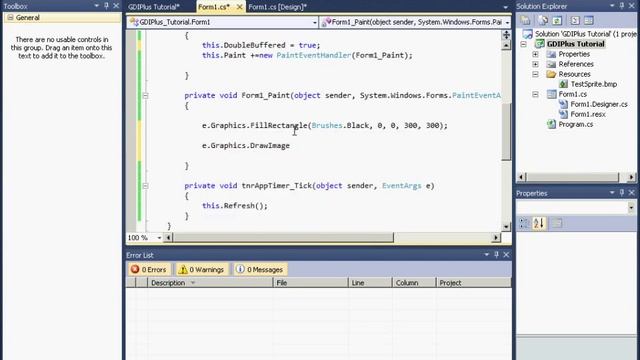Viewport: 640px width, 360px height.
Task: Click the Alphabetical sort icon in Properties
Action: click(x=539, y=223)
